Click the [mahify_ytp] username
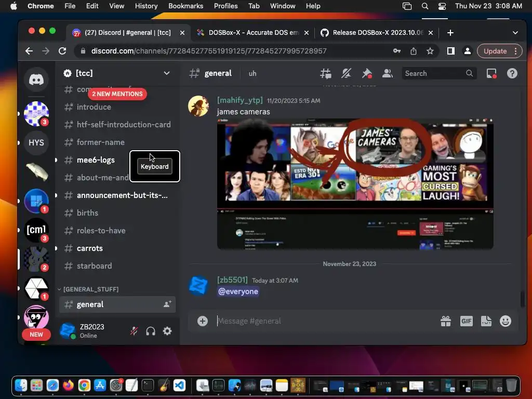The height and width of the screenshot is (399, 532). click(240, 100)
